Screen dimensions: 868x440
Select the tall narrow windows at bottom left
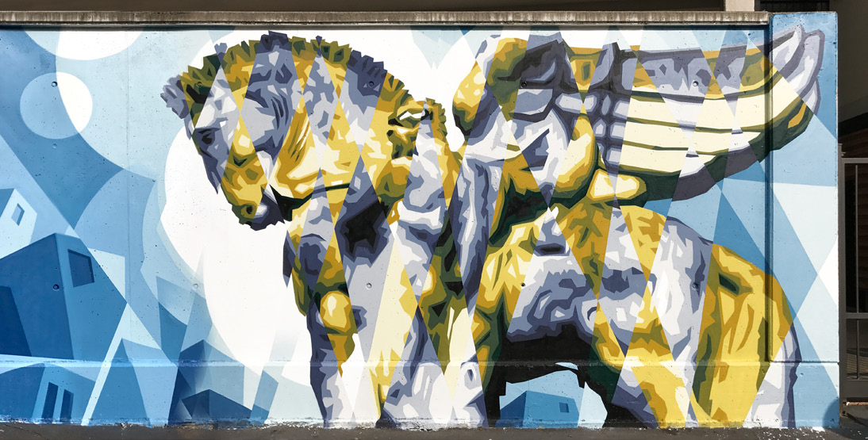57,400
